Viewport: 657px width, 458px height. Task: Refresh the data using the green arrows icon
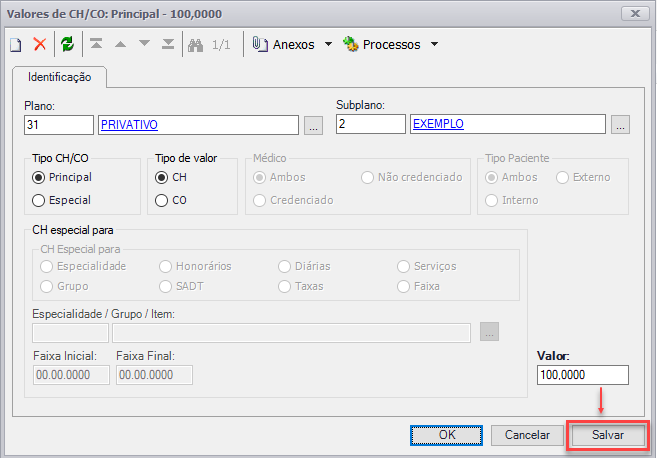tap(67, 44)
